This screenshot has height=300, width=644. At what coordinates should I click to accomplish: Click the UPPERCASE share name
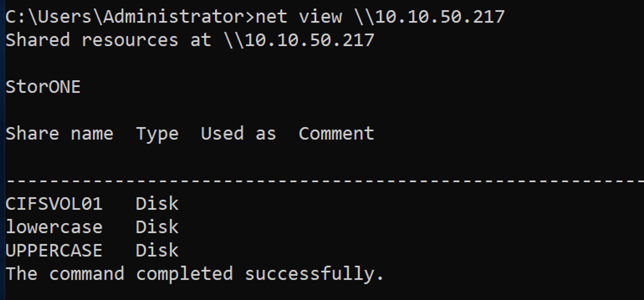point(54,250)
